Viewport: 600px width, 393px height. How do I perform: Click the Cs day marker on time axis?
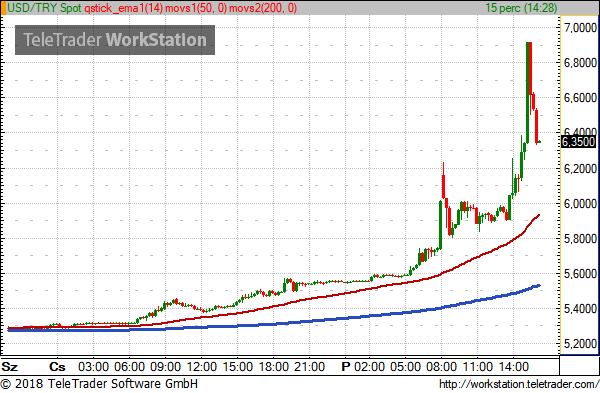[x=57, y=367]
